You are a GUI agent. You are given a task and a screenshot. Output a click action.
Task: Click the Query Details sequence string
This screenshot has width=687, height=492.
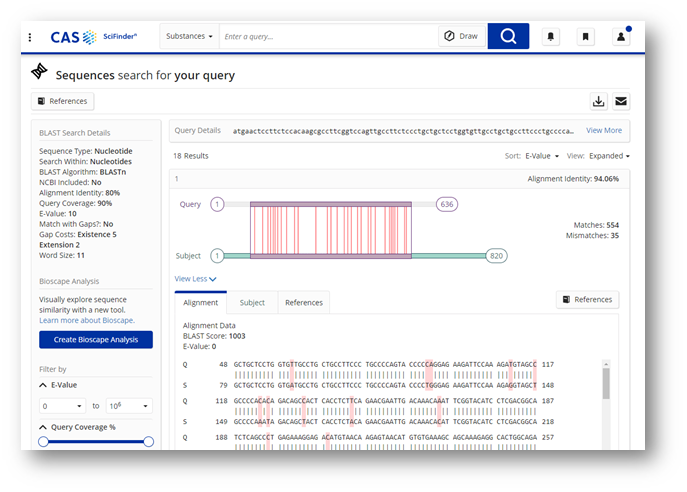point(403,131)
